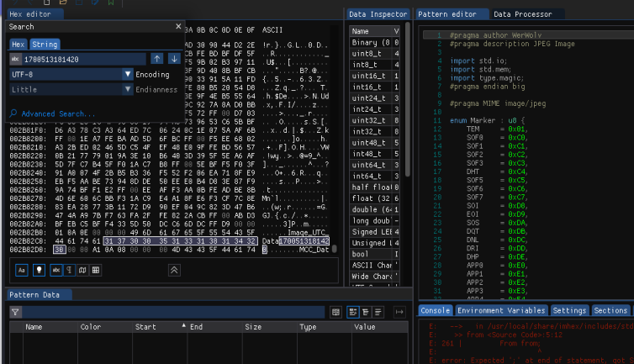The image size is (634, 364).
Task: Select the Pattern editor tab
Action: click(452, 14)
